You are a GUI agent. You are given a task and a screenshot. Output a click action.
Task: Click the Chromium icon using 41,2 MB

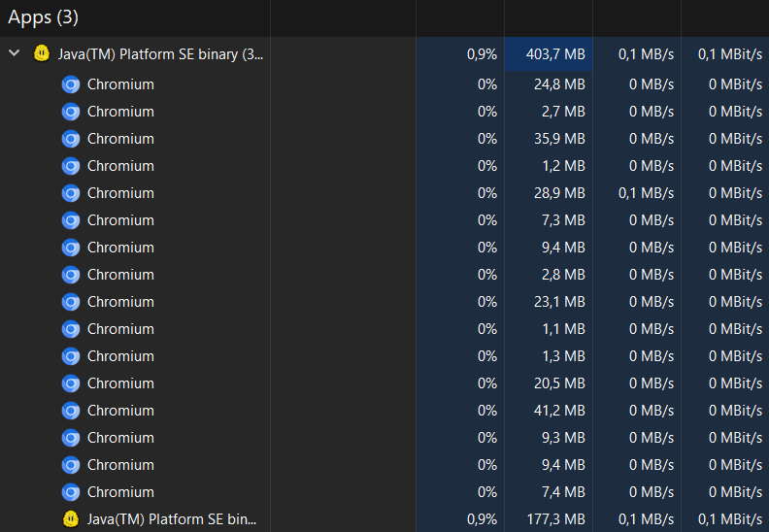[70, 411]
